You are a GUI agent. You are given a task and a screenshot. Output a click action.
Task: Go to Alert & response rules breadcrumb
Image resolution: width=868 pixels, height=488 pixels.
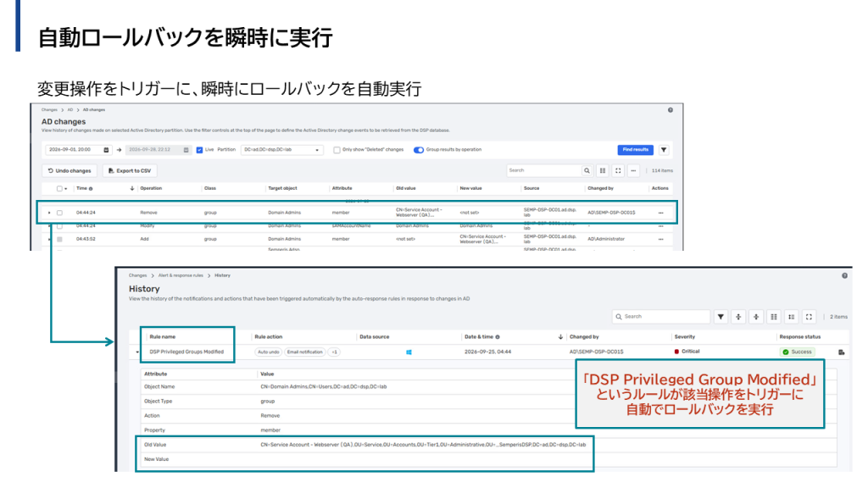tap(181, 275)
